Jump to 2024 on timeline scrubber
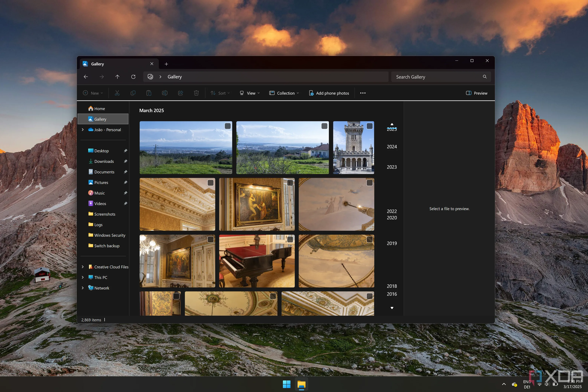 click(x=392, y=147)
